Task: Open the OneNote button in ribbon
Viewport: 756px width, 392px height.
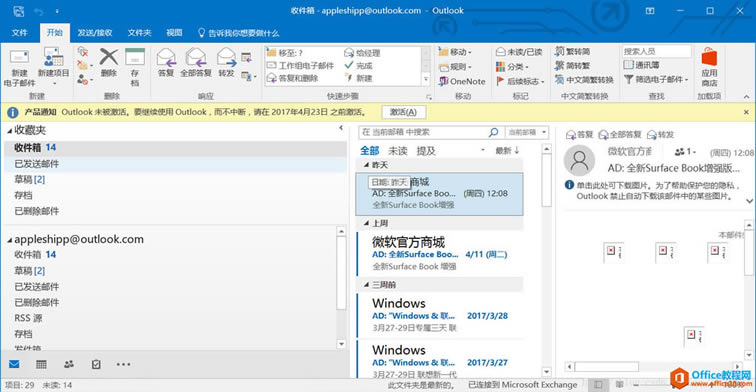Action: [462, 81]
